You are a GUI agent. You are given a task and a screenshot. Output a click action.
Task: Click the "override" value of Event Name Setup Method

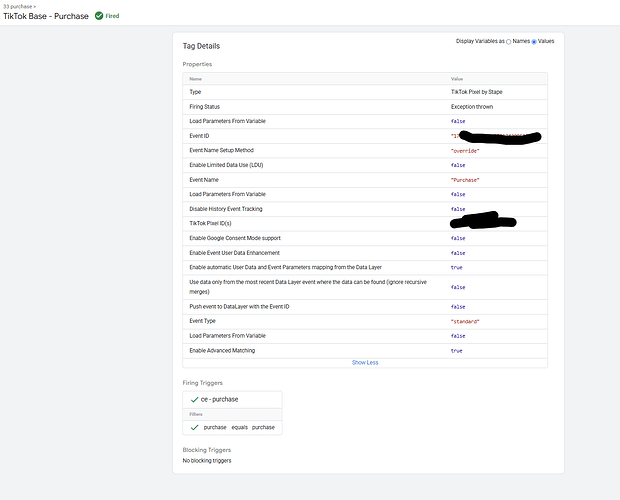click(x=465, y=151)
